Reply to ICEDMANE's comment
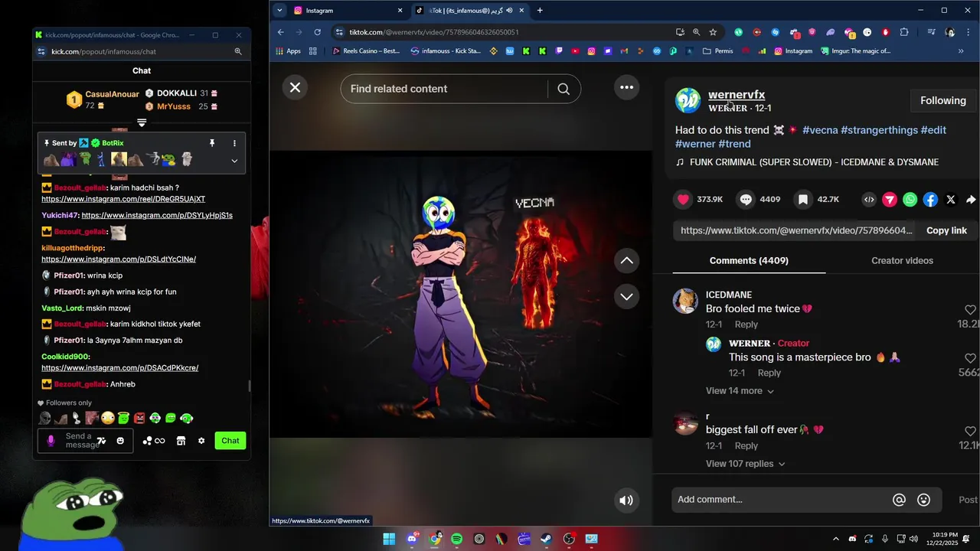Image resolution: width=980 pixels, height=551 pixels. (746, 324)
